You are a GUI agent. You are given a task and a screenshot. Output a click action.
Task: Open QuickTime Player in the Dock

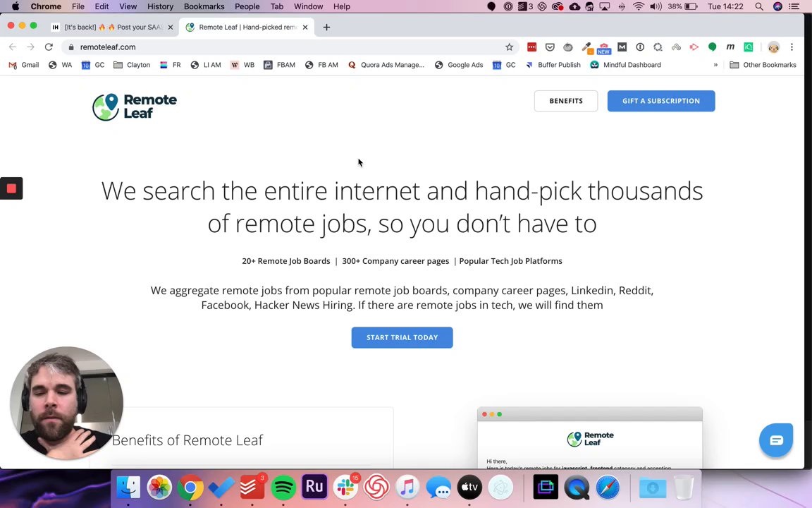pos(577,488)
